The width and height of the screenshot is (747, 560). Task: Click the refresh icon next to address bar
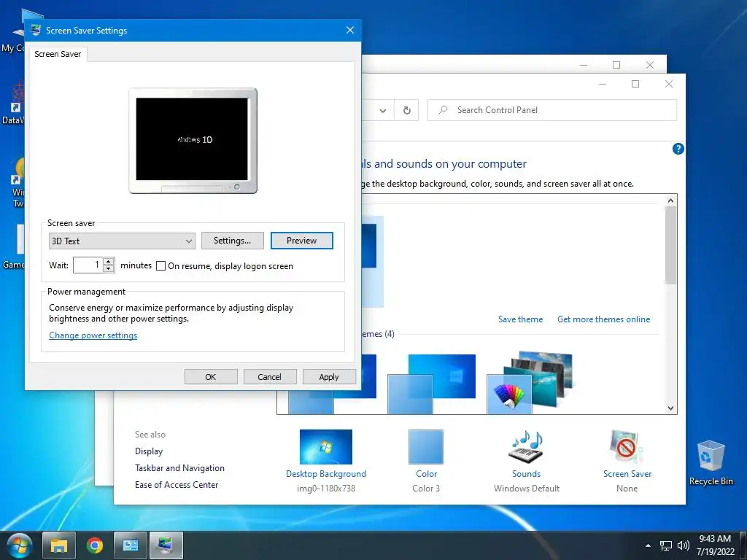pos(406,110)
